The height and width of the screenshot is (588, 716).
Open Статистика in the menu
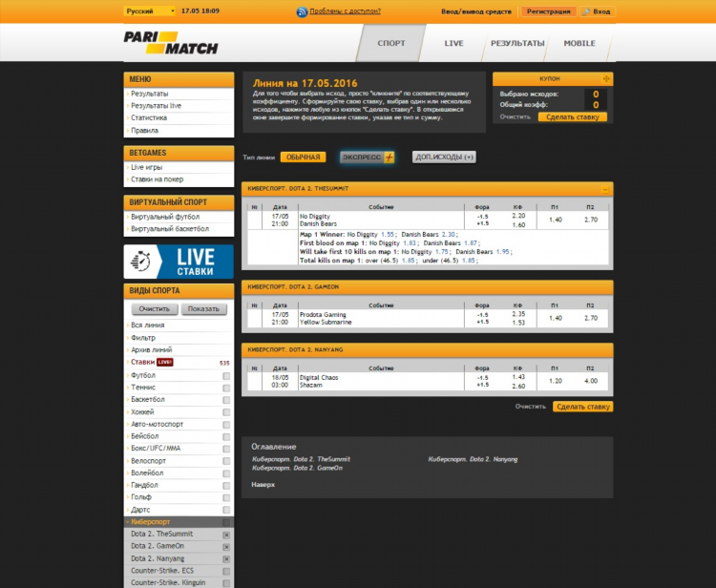[149, 117]
